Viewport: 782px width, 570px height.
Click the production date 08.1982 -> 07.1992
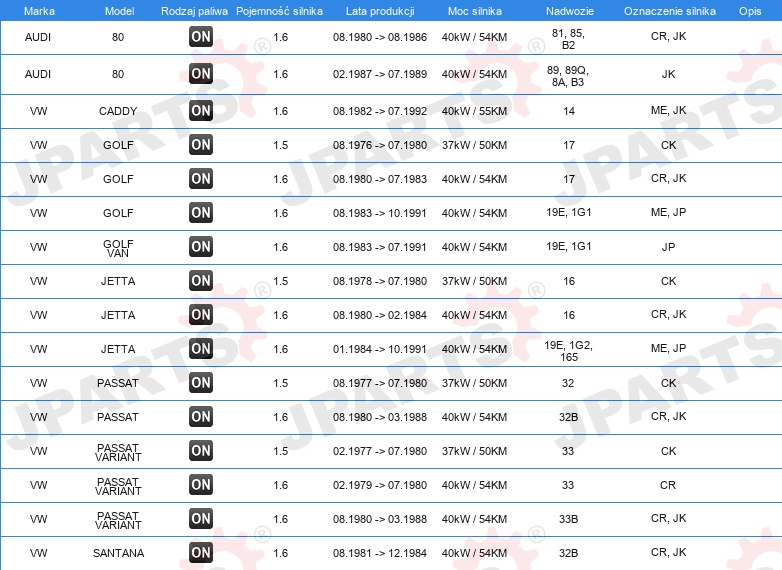(380, 111)
